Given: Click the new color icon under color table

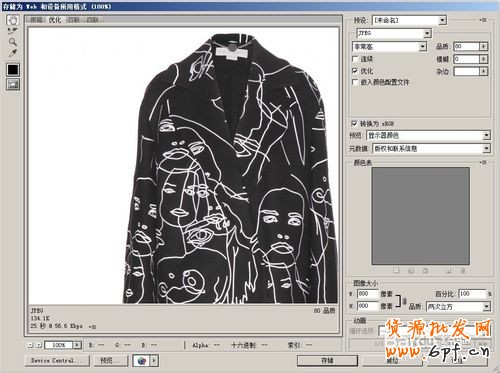Looking at the screenshot, I should (x=448, y=271).
